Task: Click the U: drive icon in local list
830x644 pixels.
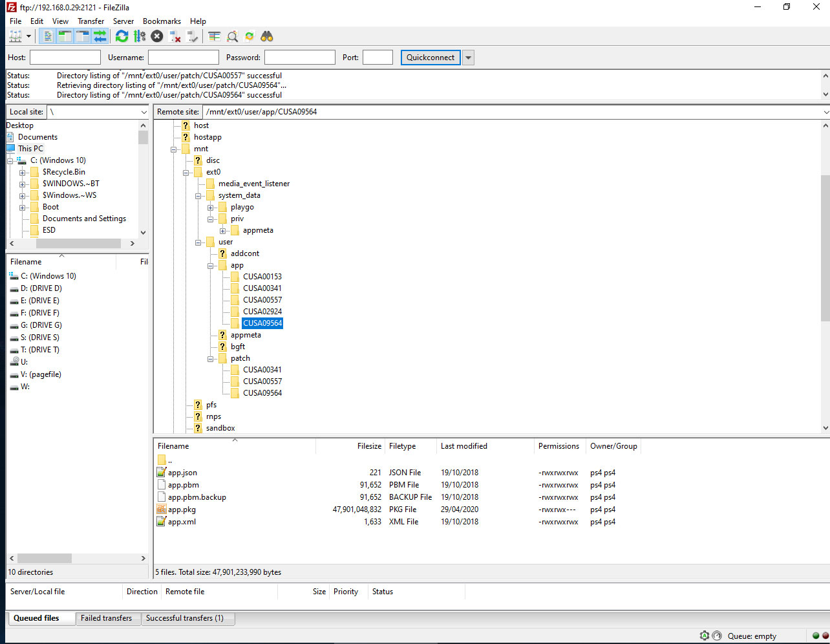Action: (x=14, y=362)
